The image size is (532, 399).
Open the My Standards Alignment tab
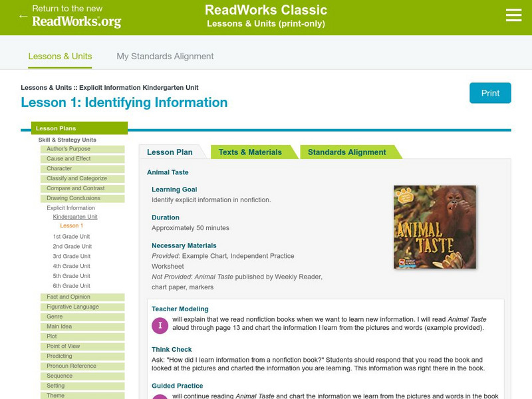point(165,57)
